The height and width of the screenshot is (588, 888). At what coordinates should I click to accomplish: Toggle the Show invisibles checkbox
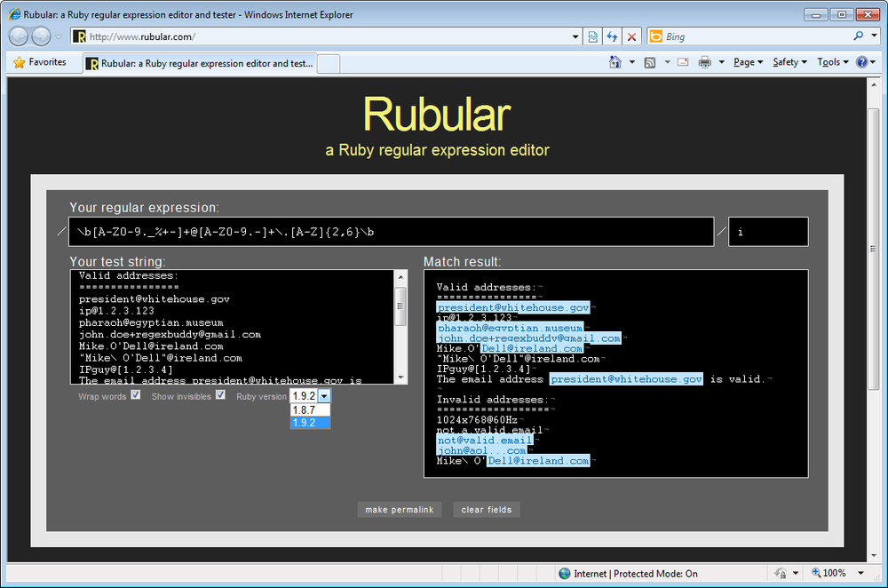(x=220, y=395)
